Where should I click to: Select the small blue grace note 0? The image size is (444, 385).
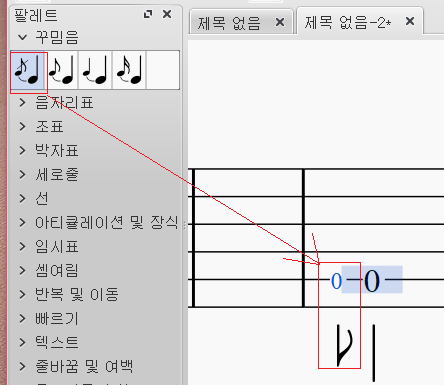(x=336, y=281)
